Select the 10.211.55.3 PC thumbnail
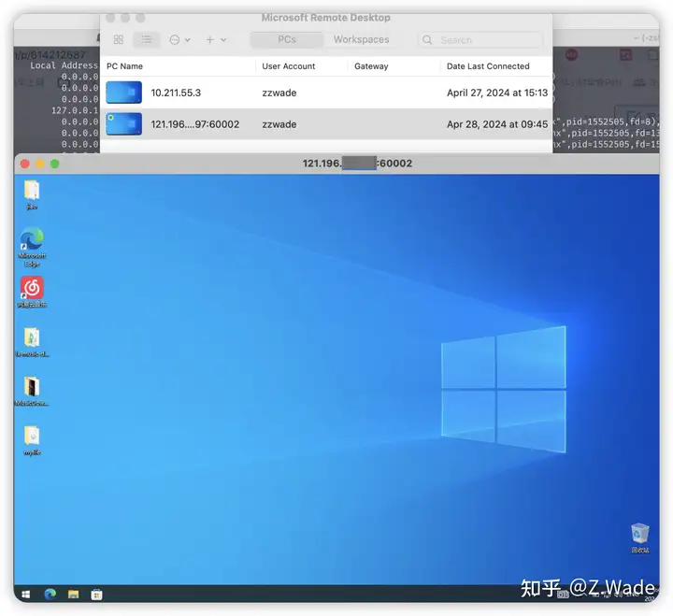This screenshot has height=616, width=673. pos(123,93)
